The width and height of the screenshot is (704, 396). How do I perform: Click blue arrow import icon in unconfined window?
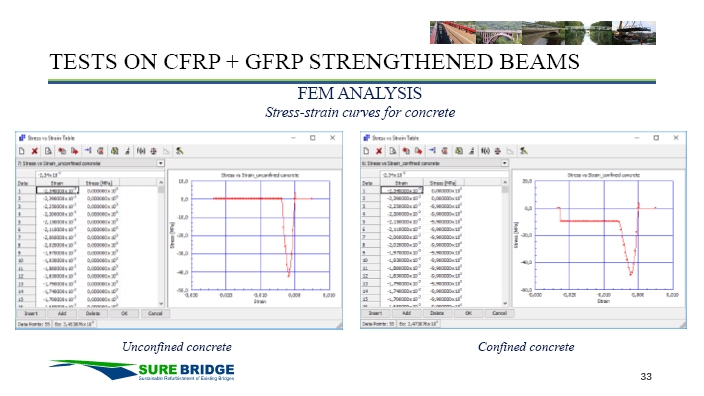(88, 151)
